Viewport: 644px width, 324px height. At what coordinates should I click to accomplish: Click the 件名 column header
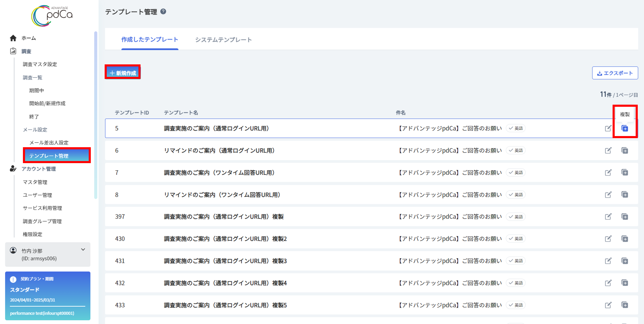[x=400, y=113]
